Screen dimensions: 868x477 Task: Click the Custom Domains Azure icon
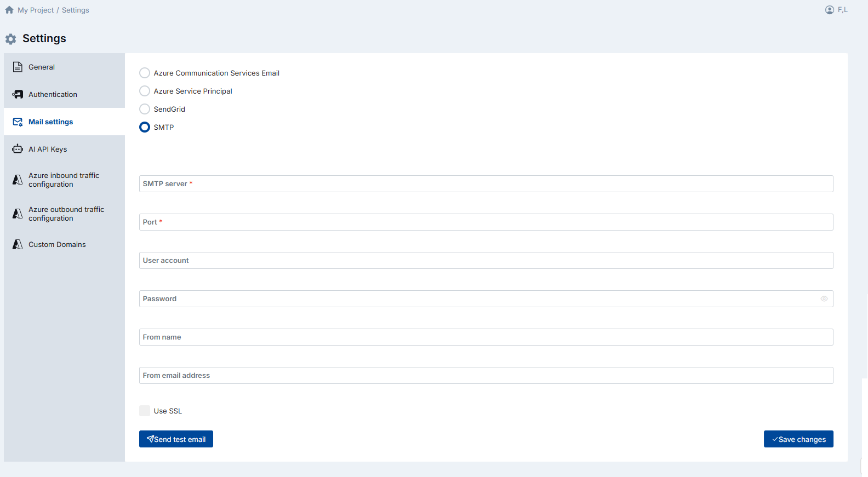pyautogui.click(x=18, y=244)
